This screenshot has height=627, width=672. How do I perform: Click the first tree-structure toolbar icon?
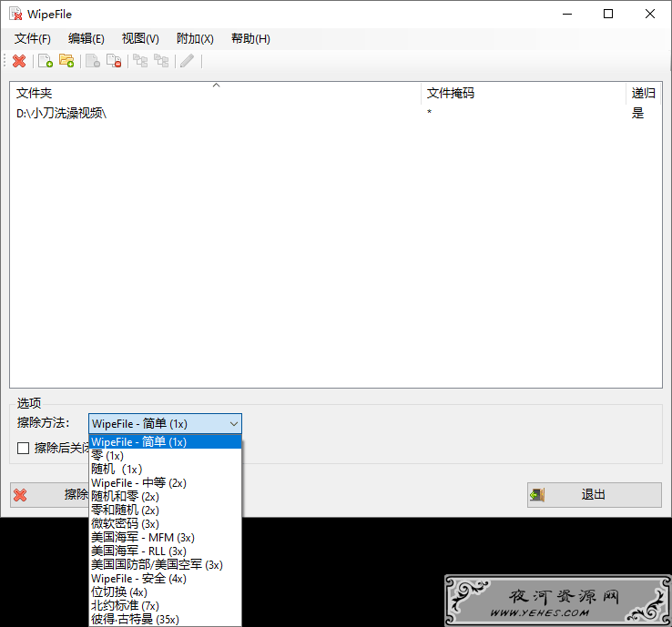pos(140,61)
